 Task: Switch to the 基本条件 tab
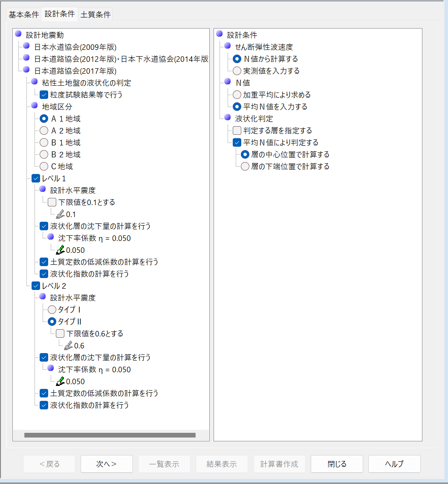click(x=23, y=14)
